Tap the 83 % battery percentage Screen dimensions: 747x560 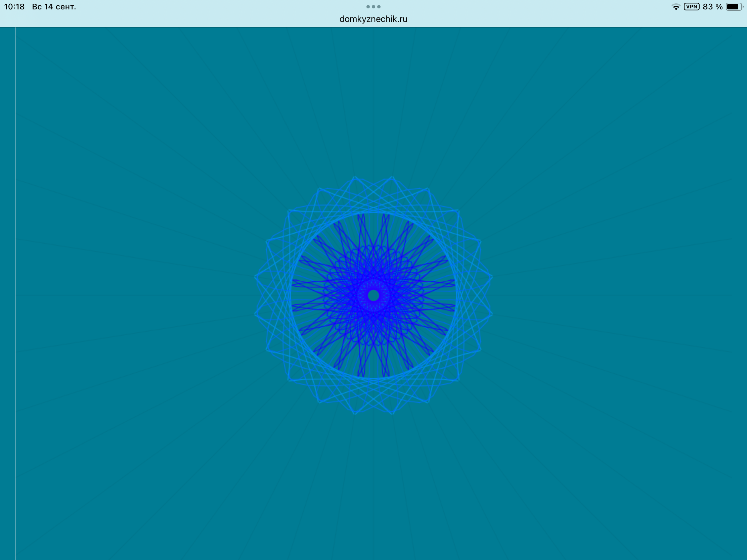pos(712,7)
